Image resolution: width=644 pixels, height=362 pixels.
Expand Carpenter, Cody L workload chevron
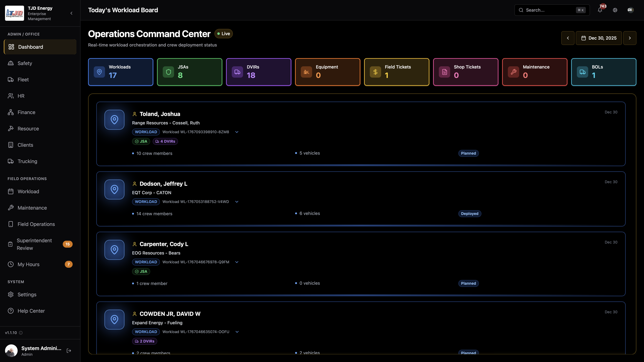click(237, 262)
